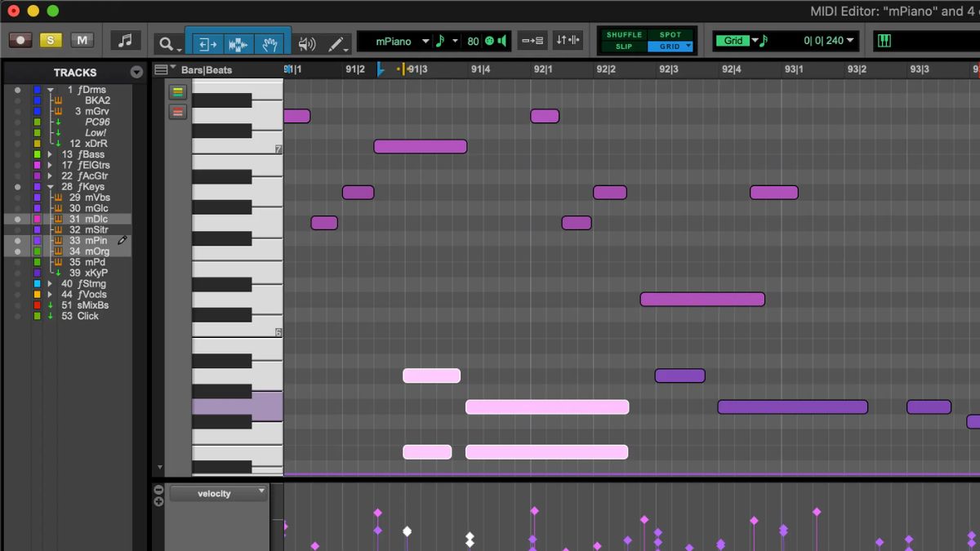Click the green default note duration icon
The image size is (980, 551).
tap(440, 41)
